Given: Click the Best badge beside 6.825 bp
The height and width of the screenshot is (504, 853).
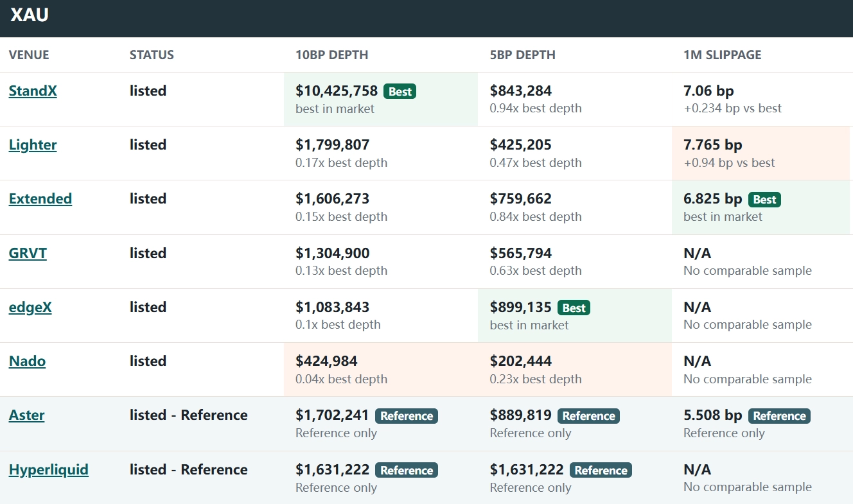Looking at the screenshot, I should (x=765, y=200).
